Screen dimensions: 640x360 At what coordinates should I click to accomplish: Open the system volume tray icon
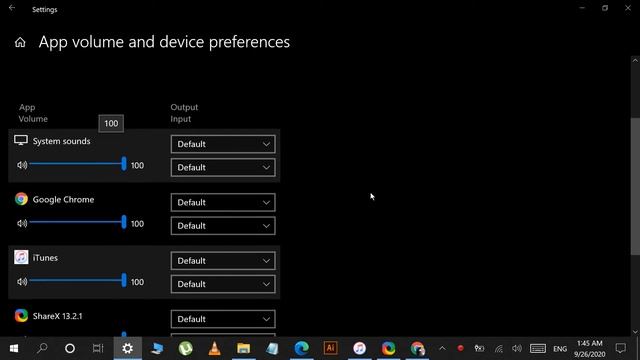pyautogui.click(x=517, y=348)
